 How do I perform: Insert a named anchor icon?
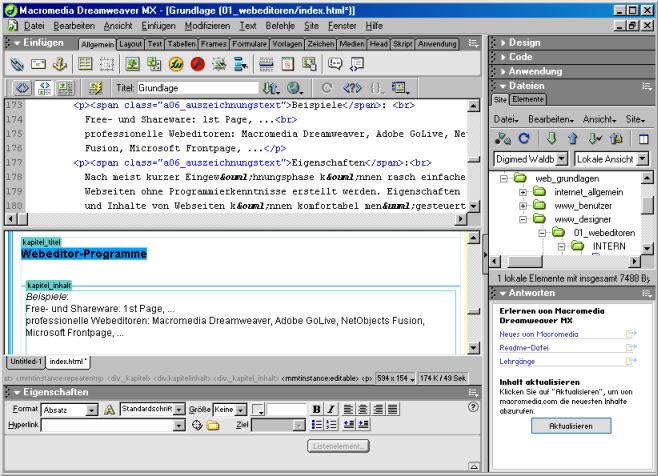click(60, 64)
